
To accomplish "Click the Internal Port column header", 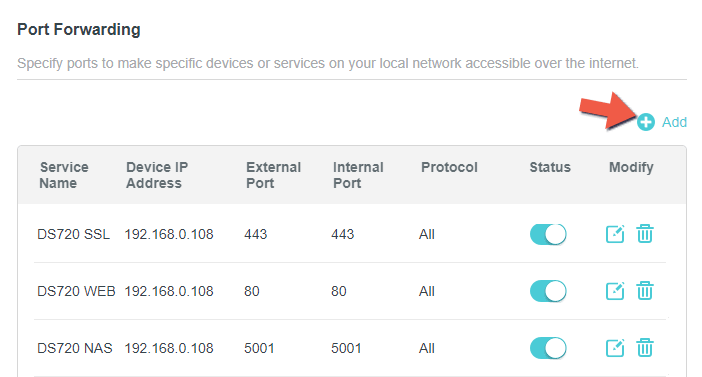I will [358, 175].
